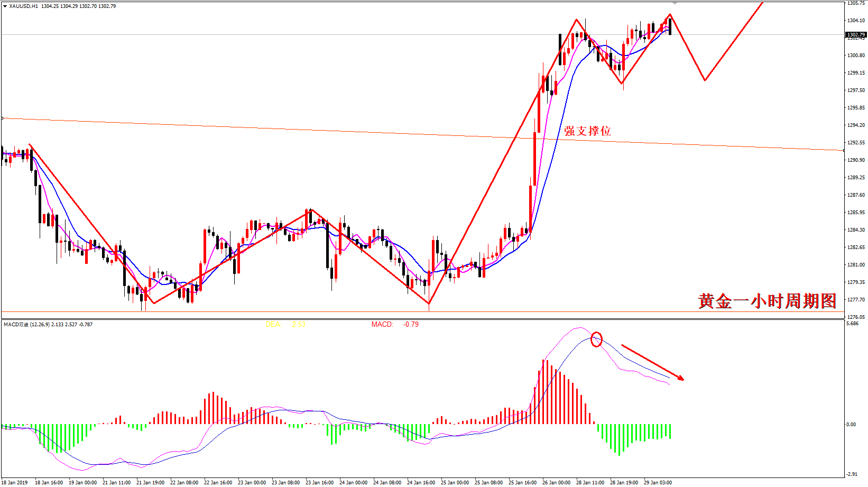Click the 1295.85 price scale label
This screenshot has height=487, width=868.
click(856, 108)
